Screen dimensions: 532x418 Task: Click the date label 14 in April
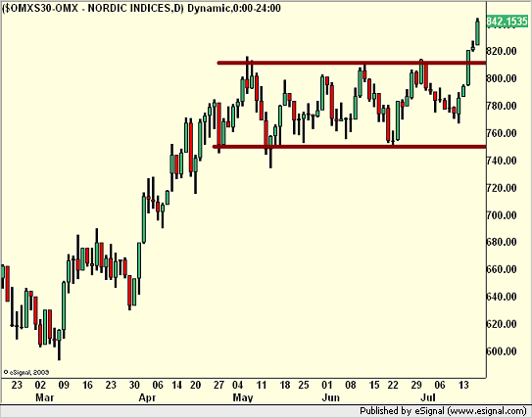(176, 385)
